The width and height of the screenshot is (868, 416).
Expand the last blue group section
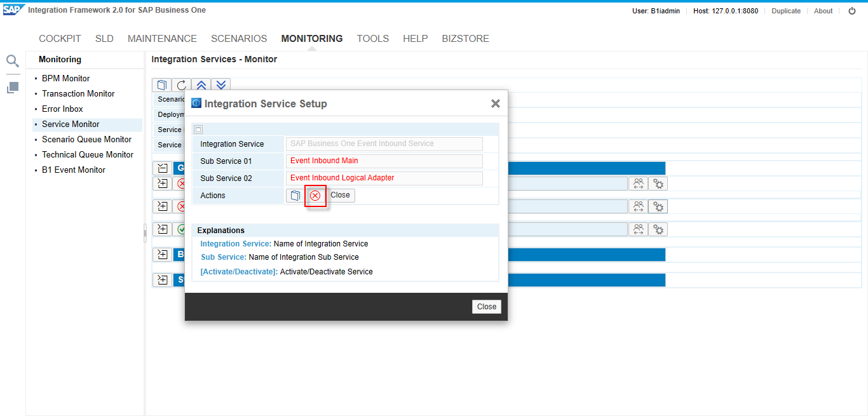tap(162, 280)
